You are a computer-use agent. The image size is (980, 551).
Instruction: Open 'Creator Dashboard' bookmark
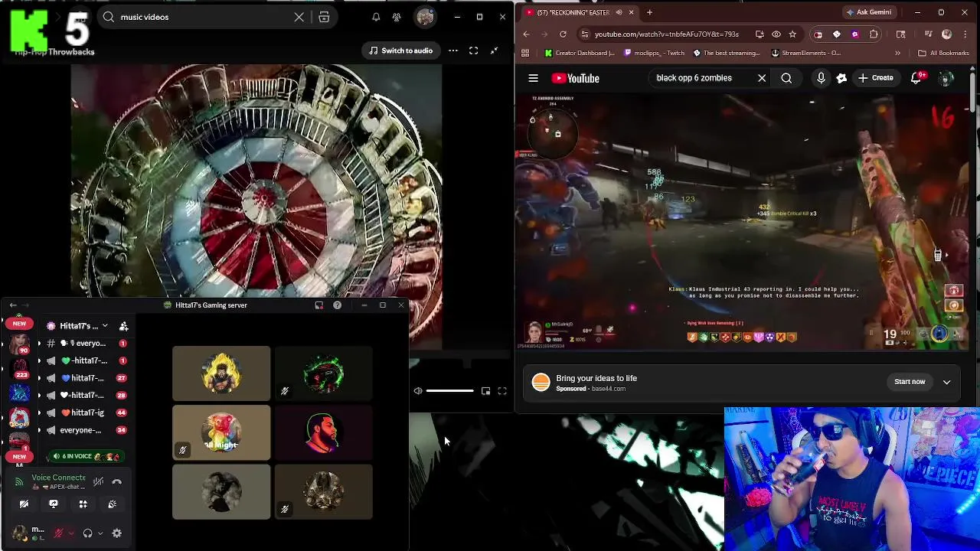[580, 54]
